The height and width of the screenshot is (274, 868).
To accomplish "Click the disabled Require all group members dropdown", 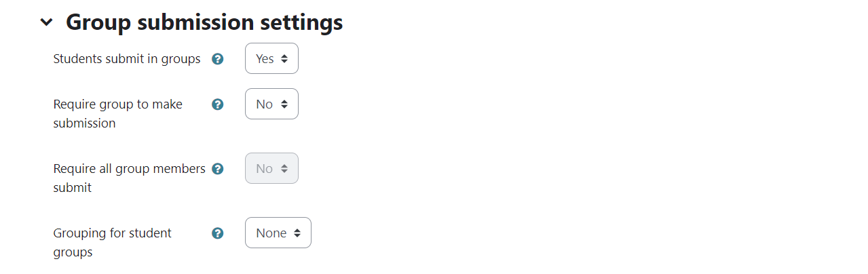I will 271,169.
